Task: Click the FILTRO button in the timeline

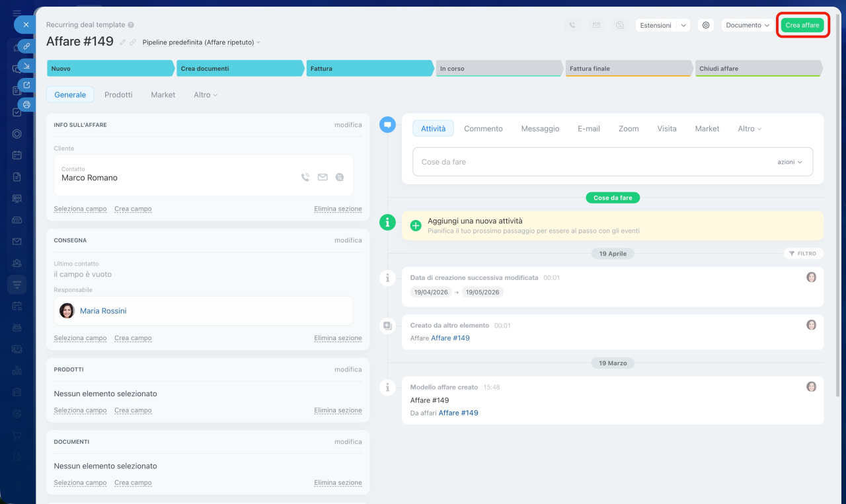Action: tap(802, 254)
